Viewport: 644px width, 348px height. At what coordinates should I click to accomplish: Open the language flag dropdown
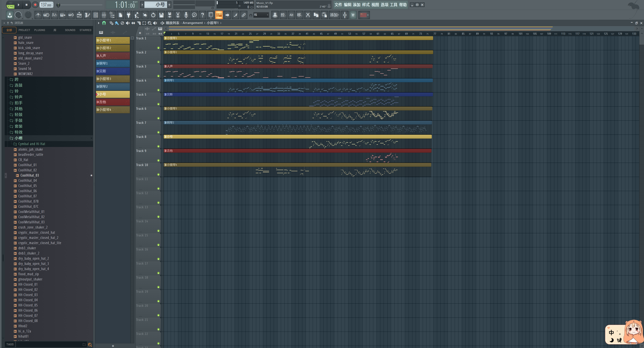[364, 15]
